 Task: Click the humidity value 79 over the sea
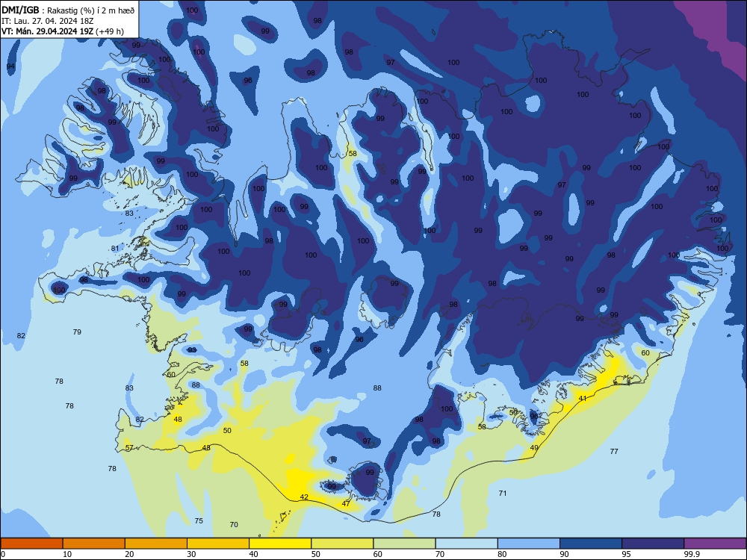point(77,332)
